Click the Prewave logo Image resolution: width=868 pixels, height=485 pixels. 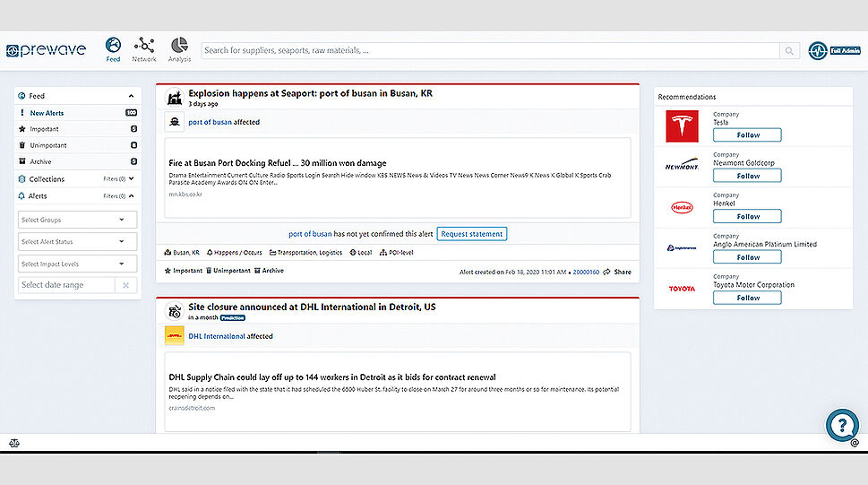click(x=46, y=50)
